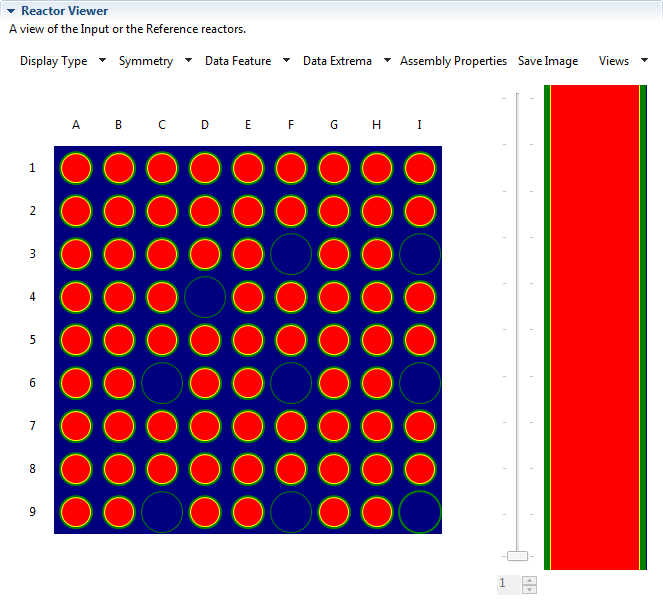Screen dimensions: 663x605
Task: Select empty tube location C9
Action: pyautogui.click(x=162, y=512)
